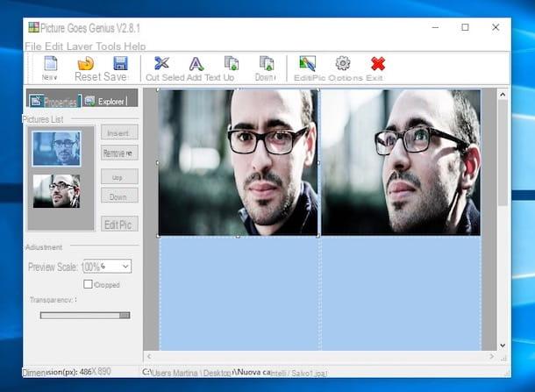Click the Dimension(px) status bar text
Screen dimensions: 535x392
[67, 372]
